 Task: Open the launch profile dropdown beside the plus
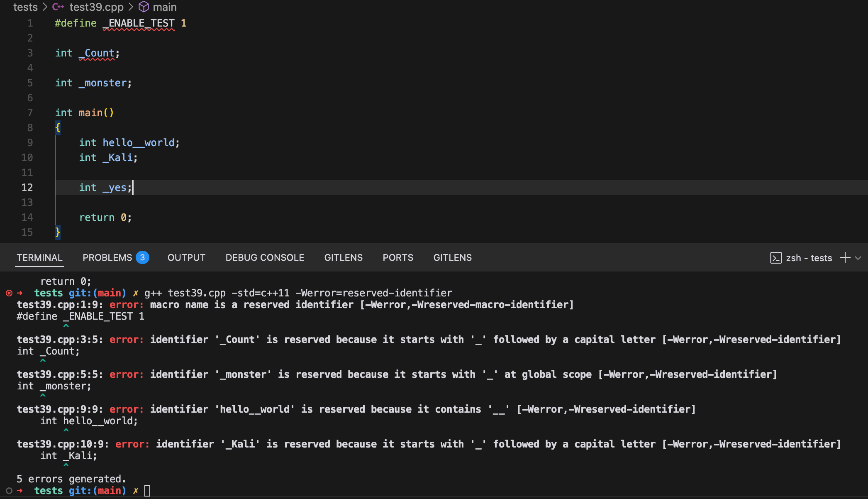click(858, 258)
